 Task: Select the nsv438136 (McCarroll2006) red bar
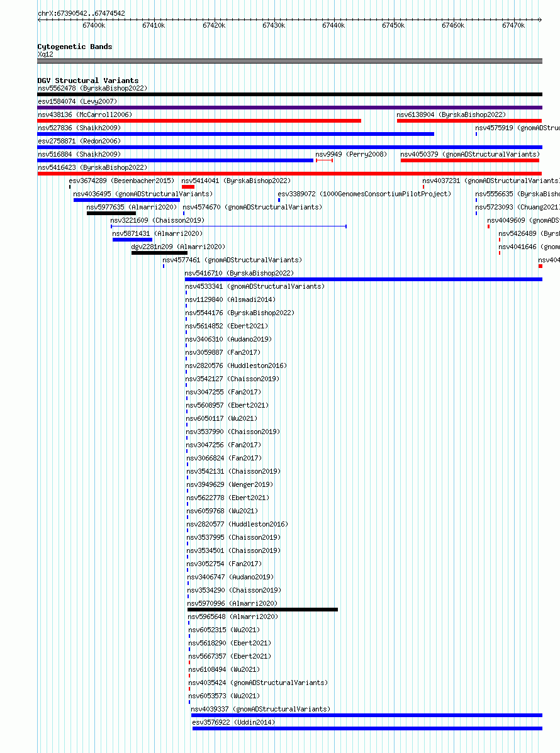tap(199, 121)
